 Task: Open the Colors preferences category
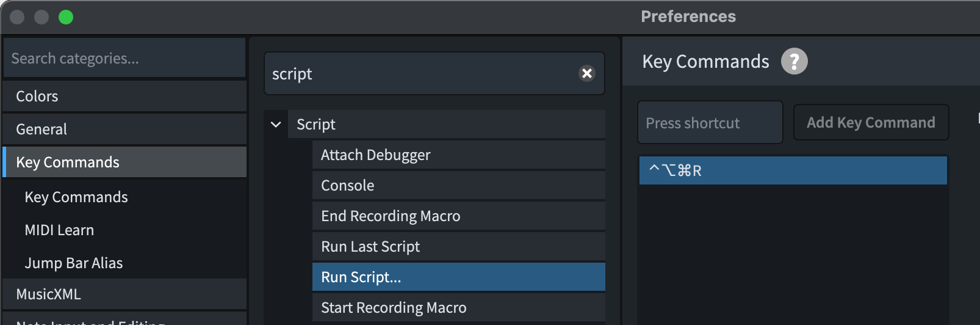point(124,97)
